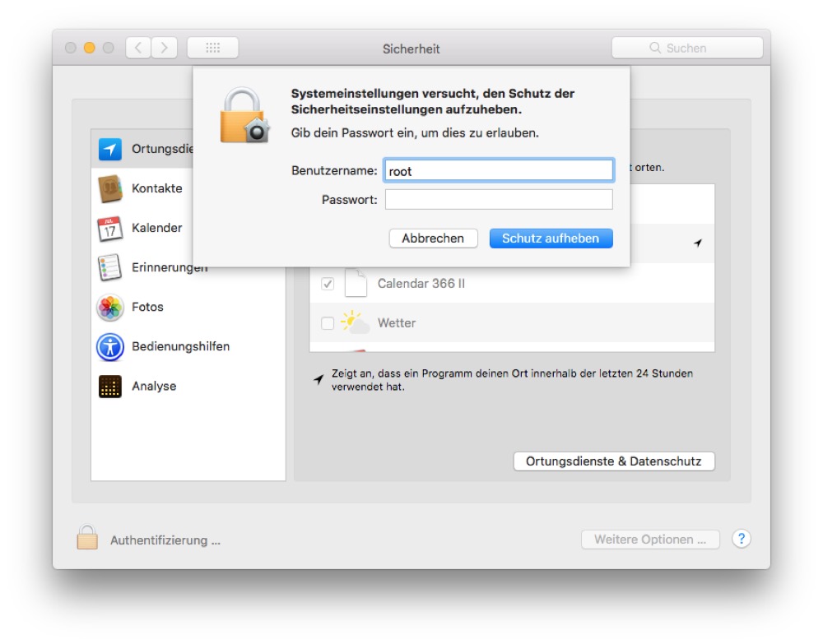This screenshot has height=644, width=823.
Task: Go back with the left chevron
Action: [138, 49]
